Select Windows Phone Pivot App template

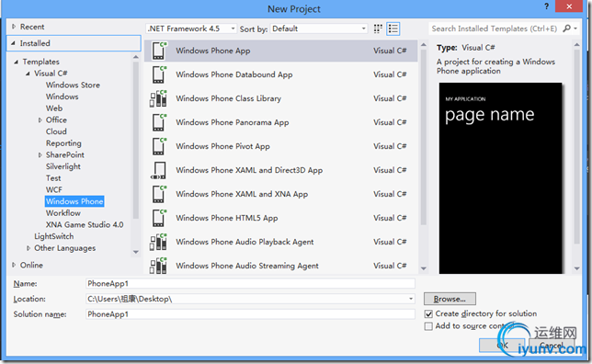point(280,146)
